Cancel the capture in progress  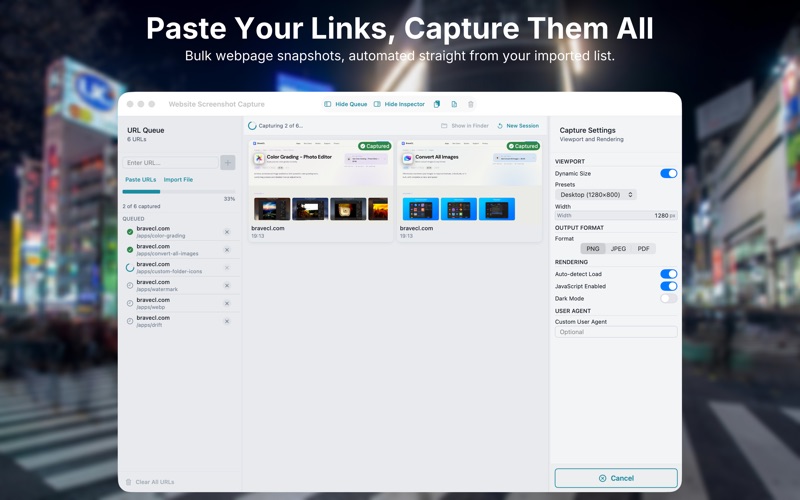point(616,479)
